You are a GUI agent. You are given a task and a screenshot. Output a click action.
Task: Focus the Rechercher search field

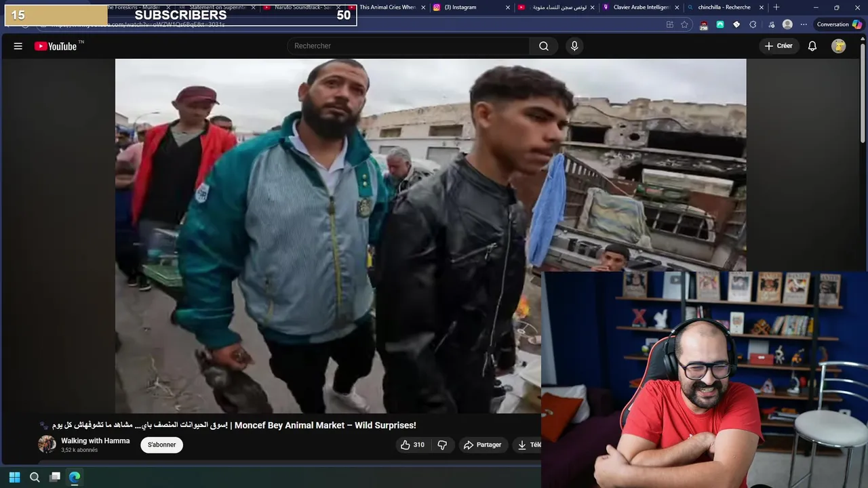tap(408, 46)
